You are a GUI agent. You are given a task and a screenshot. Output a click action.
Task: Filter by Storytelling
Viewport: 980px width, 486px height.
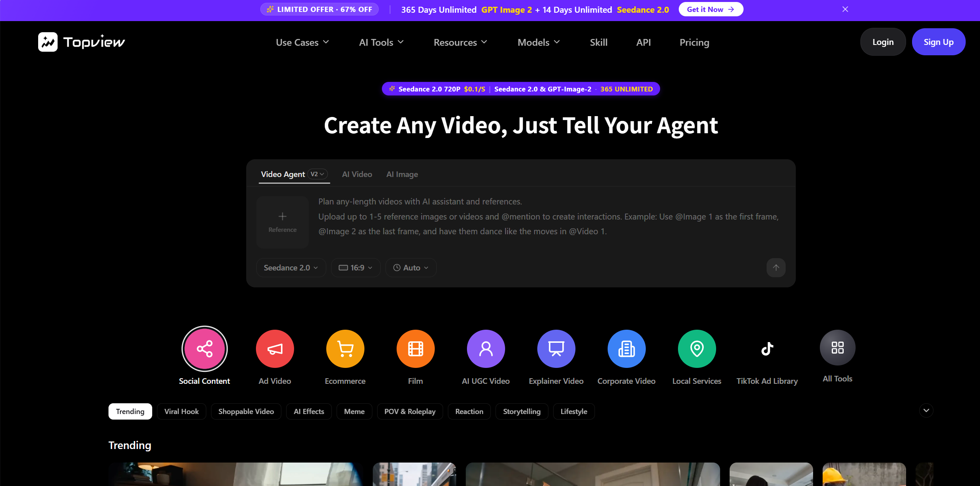(522, 411)
